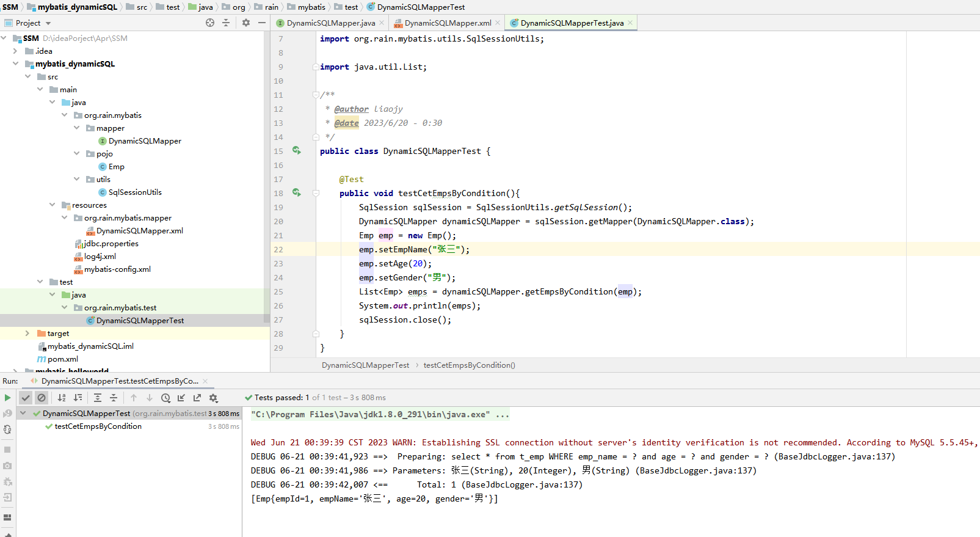Place cursor on line 22 setEmpName call
Screen dimensions: 980x537
pos(414,249)
